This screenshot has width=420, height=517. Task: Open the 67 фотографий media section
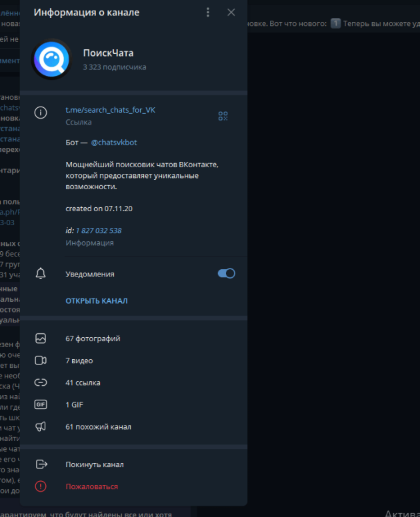pos(133,338)
